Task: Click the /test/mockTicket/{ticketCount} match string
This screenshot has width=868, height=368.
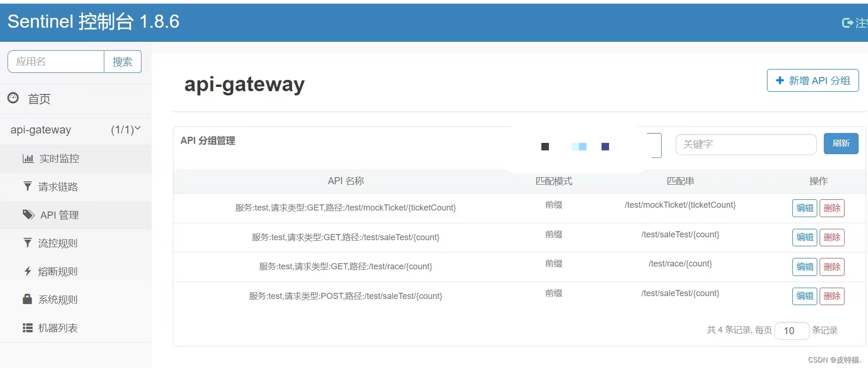Action: coord(680,205)
